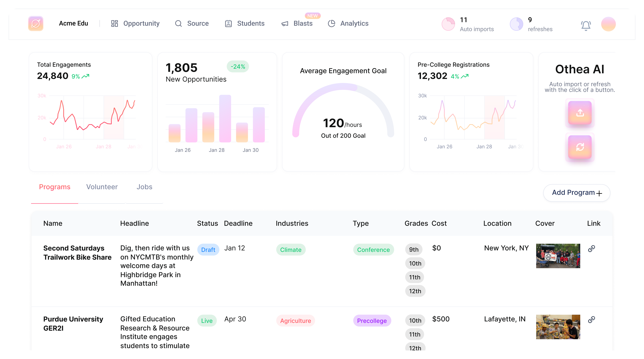Switch to the Volunteer tab
The height and width of the screenshot is (359, 644).
coord(102,187)
